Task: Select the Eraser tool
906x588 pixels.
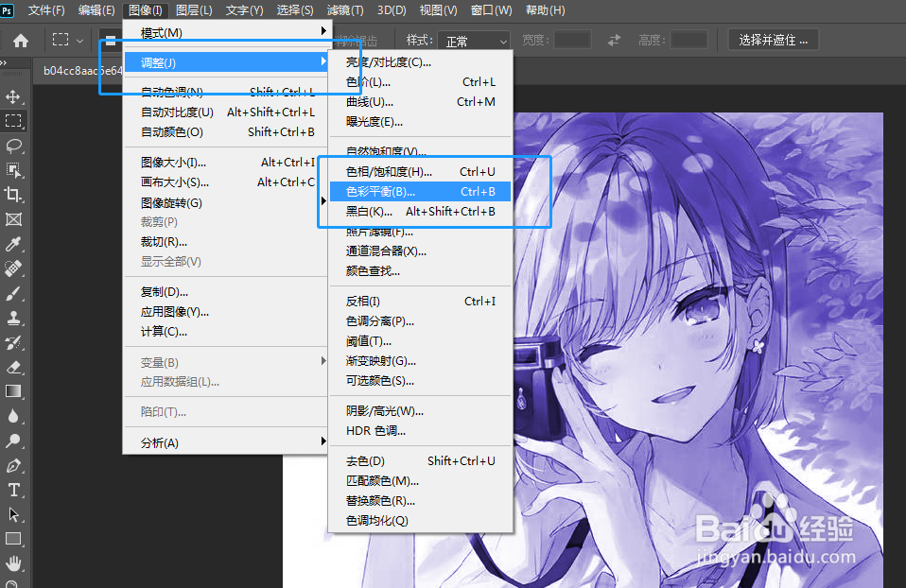Action: (13, 368)
